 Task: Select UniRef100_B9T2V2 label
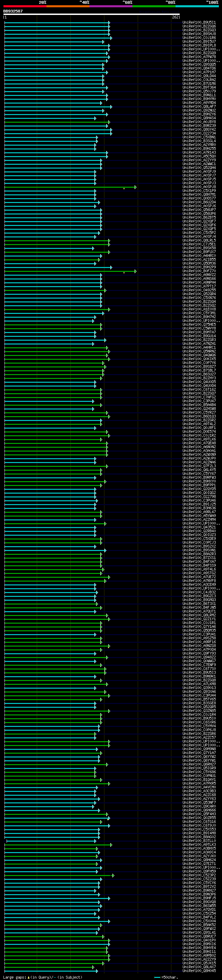click(199, 887)
